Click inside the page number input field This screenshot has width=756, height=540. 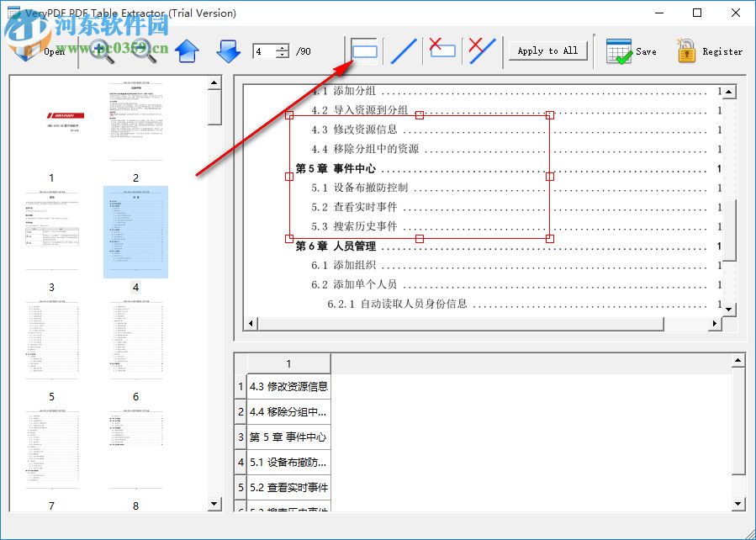click(x=265, y=50)
